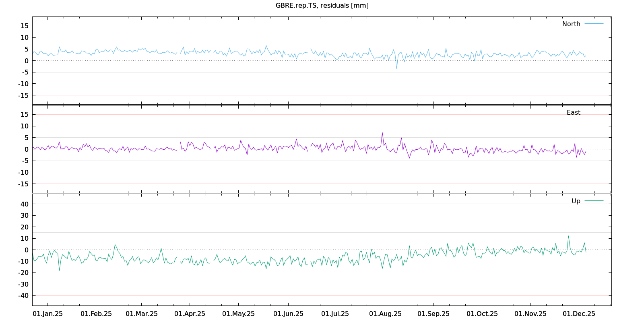Click the 15 tick label on North axis

[x=25, y=26]
